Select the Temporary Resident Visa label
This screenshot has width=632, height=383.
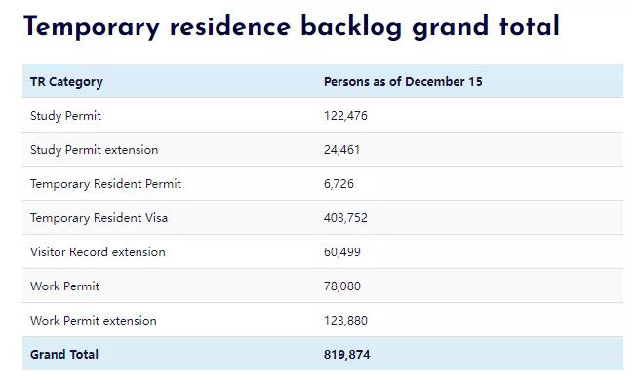pos(99,218)
